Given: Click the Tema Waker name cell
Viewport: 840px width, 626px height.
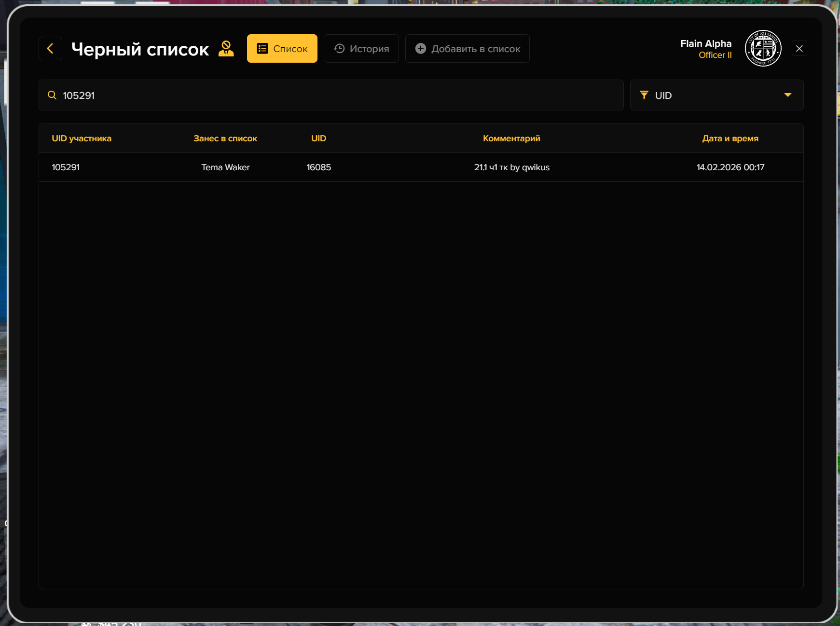Looking at the screenshot, I should pos(225,167).
